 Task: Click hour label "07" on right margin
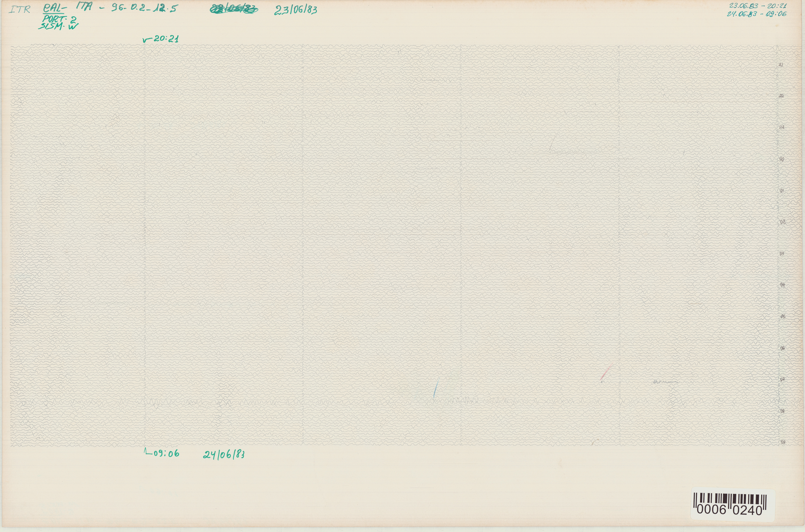coord(783,380)
